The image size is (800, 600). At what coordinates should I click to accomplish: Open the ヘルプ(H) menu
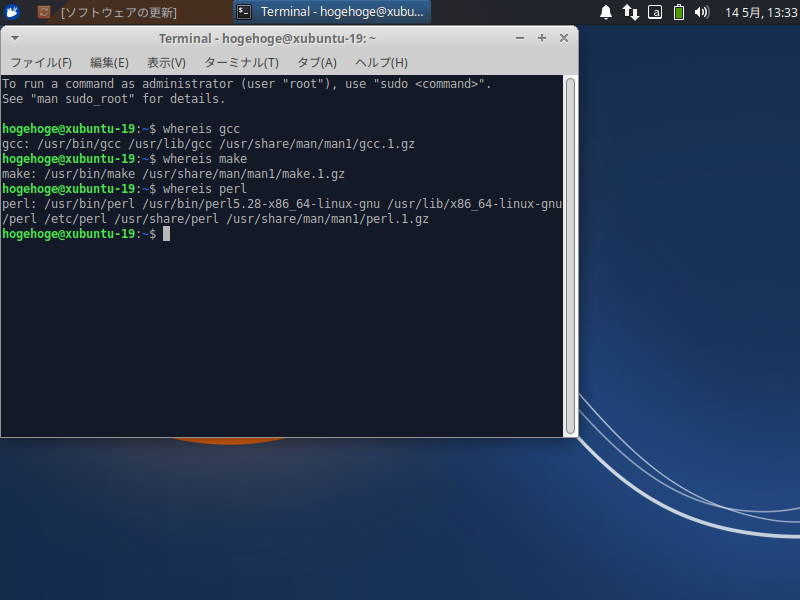(x=382, y=63)
